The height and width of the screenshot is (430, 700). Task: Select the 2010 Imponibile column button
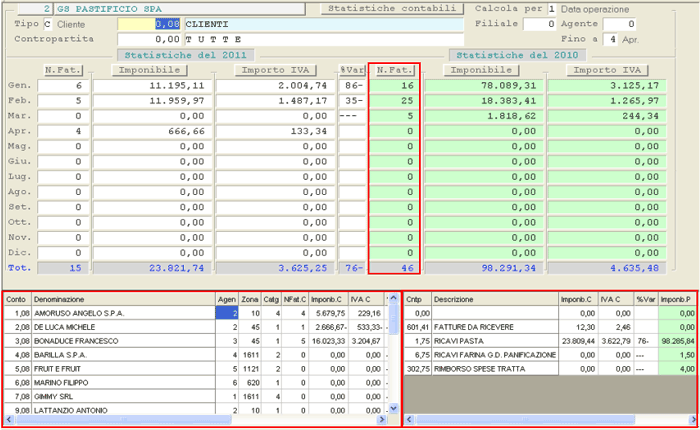pyautogui.click(x=482, y=70)
